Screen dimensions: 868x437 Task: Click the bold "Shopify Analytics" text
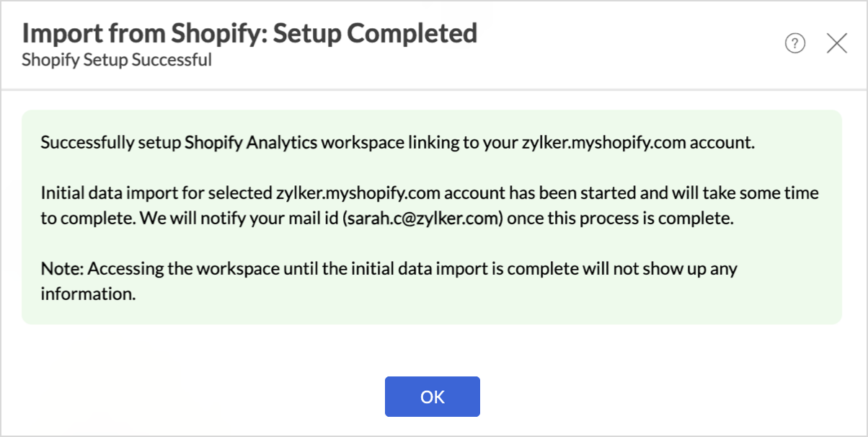[x=250, y=142]
